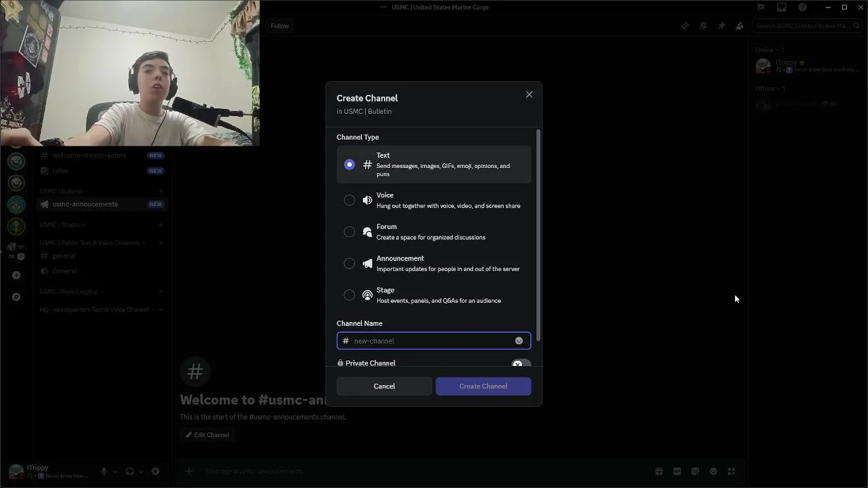Click the Follow button in channel header

279,26
